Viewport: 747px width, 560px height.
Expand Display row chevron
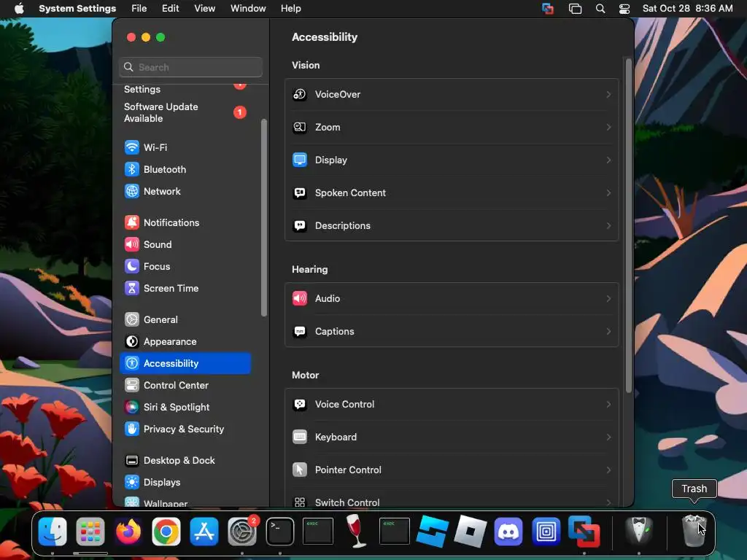(x=608, y=160)
